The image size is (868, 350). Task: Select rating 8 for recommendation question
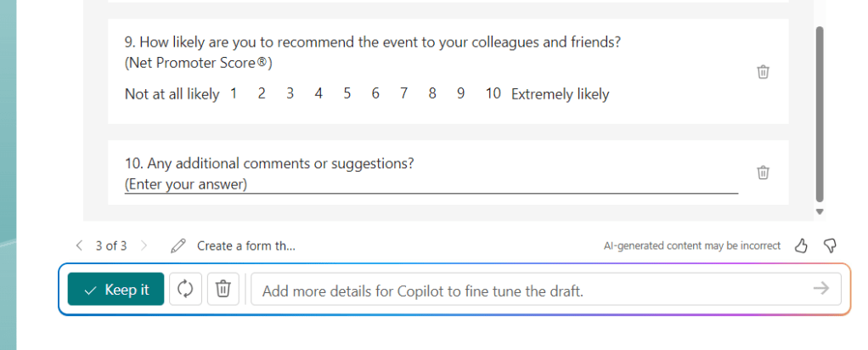[x=432, y=93]
